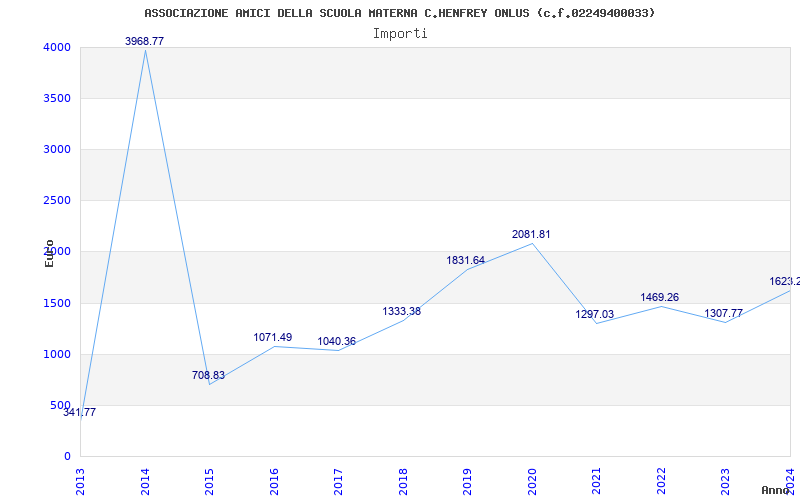Click the Importi chart subtitle
Image resolution: width=800 pixels, height=500 pixels.
point(400,34)
